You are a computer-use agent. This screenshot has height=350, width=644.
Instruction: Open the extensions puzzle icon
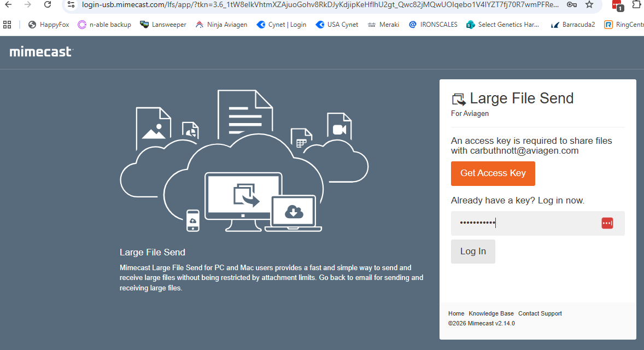click(x=637, y=5)
